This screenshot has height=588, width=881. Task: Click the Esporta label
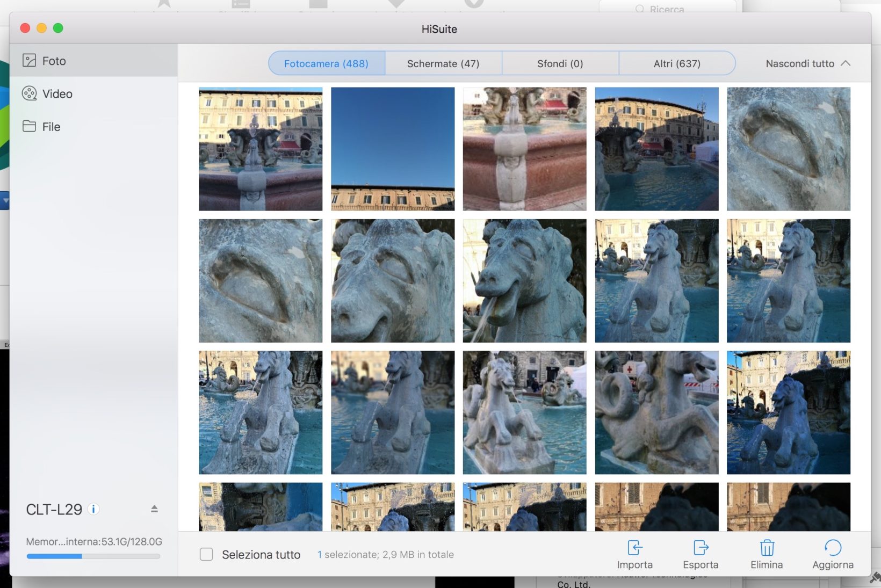(x=701, y=565)
